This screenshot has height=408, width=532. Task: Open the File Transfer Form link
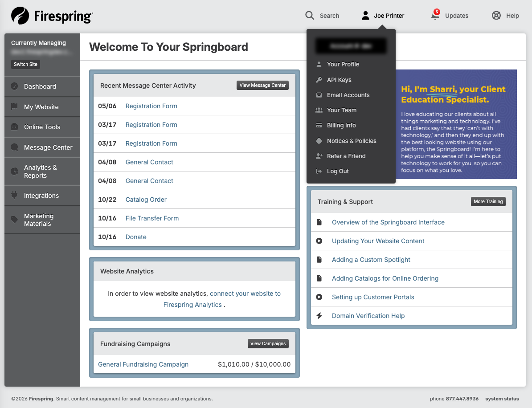[152, 218]
